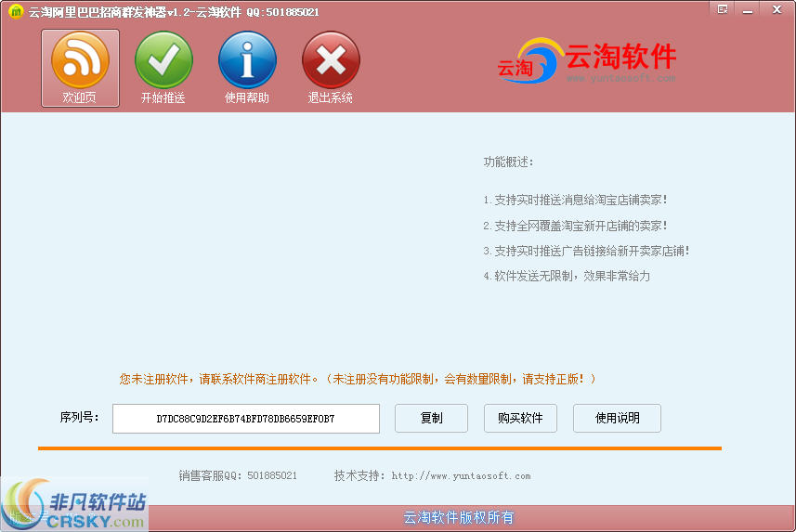Close the window with X button
The image size is (796, 532).
[776, 9]
